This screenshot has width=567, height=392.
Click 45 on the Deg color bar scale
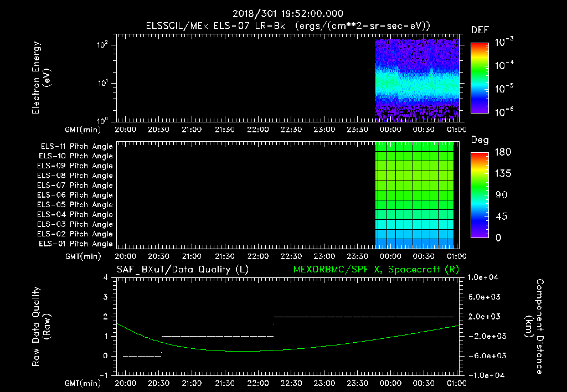(502, 216)
